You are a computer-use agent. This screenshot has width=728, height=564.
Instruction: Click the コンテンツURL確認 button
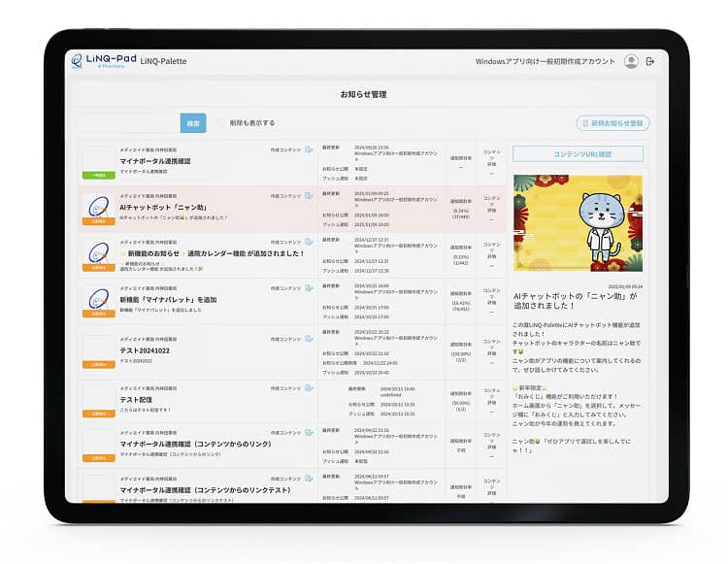point(578,153)
